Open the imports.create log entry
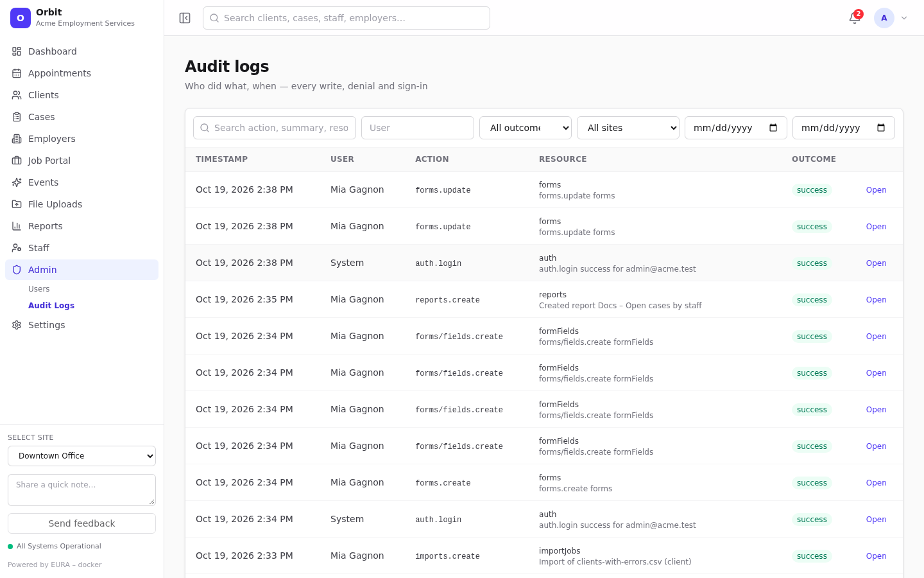This screenshot has width=924, height=578. coord(876,556)
